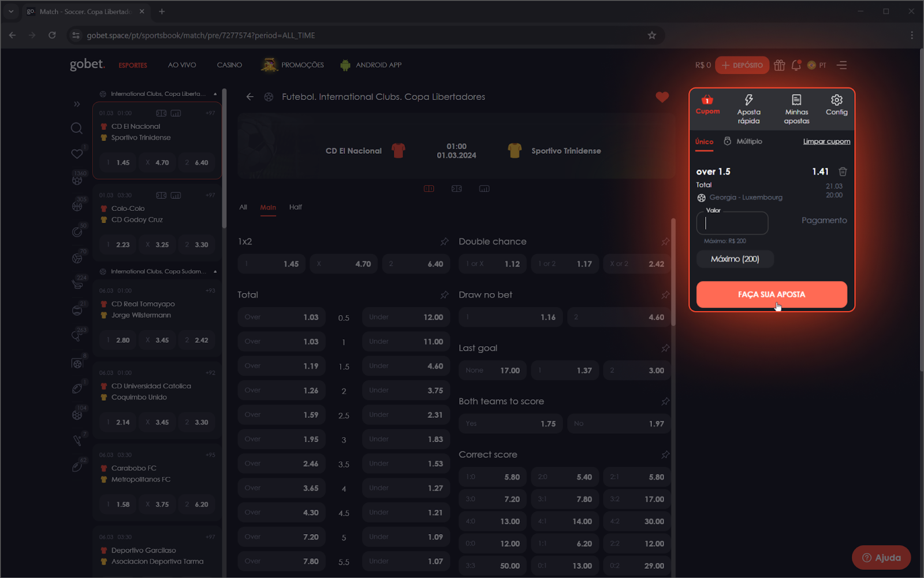Pin the Double chance market
924x578 pixels.
click(665, 242)
